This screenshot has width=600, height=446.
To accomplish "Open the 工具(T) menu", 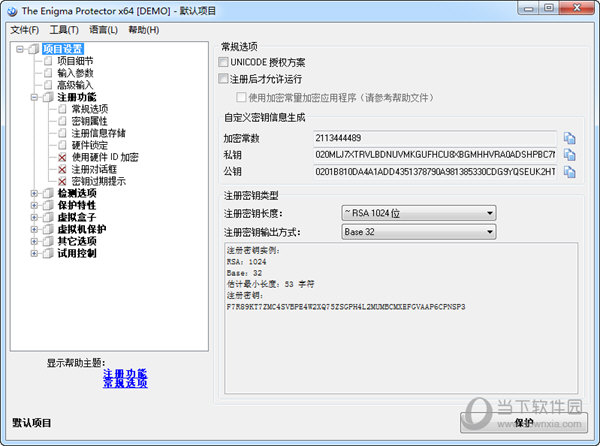I will pos(64,30).
